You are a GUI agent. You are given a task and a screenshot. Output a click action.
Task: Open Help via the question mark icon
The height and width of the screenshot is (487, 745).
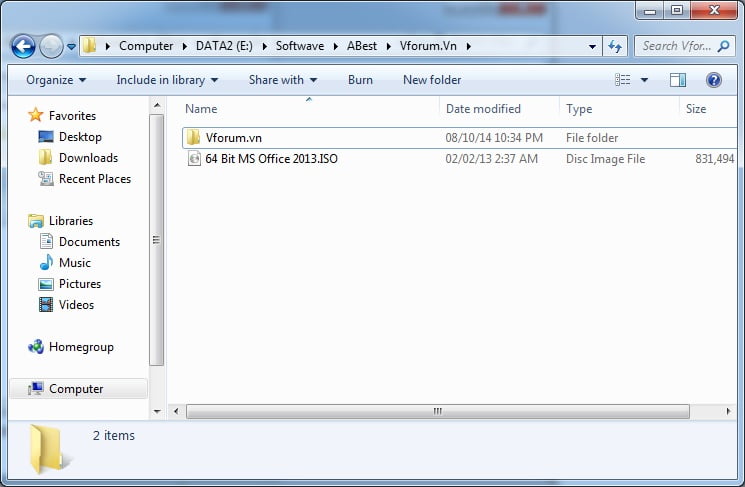713,80
